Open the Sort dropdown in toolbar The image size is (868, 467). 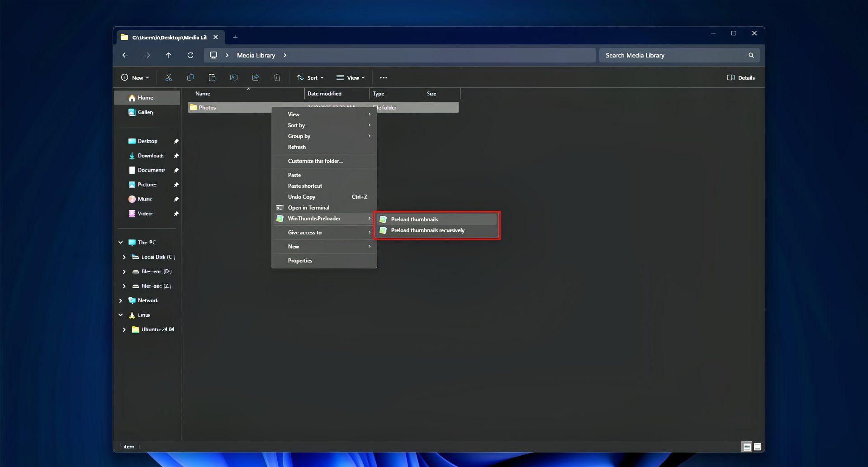point(310,78)
